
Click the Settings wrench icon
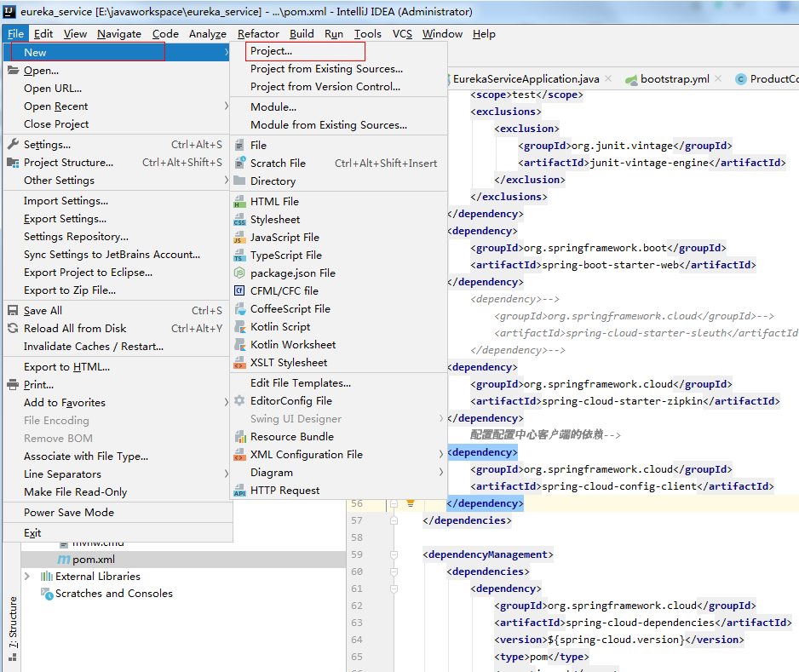[x=14, y=144]
